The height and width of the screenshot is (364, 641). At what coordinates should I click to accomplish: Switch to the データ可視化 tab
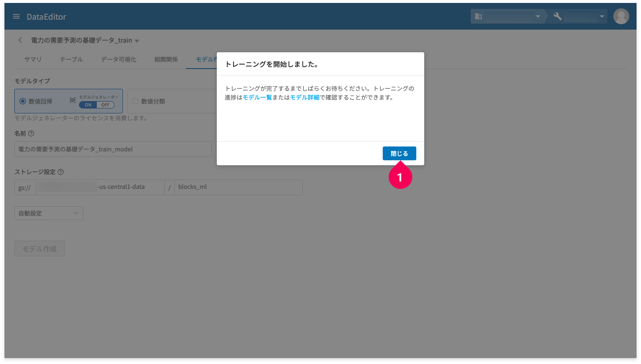[x=119, y=59]
